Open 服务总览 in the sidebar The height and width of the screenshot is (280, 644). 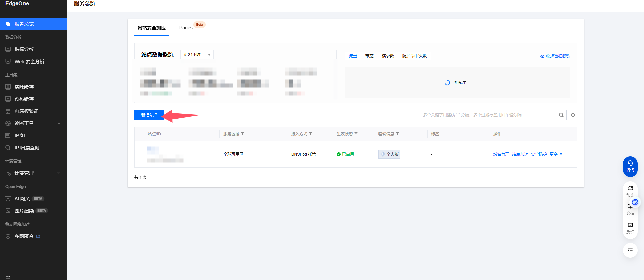click(33, 24)
